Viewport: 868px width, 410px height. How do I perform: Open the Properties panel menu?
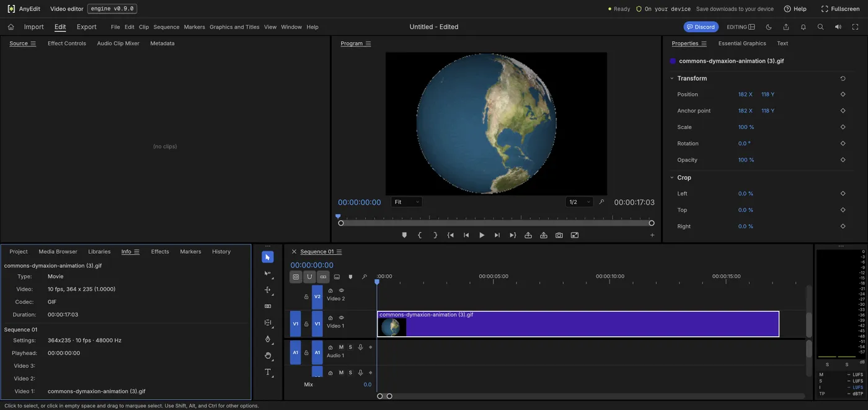click(x=704, y=43)
